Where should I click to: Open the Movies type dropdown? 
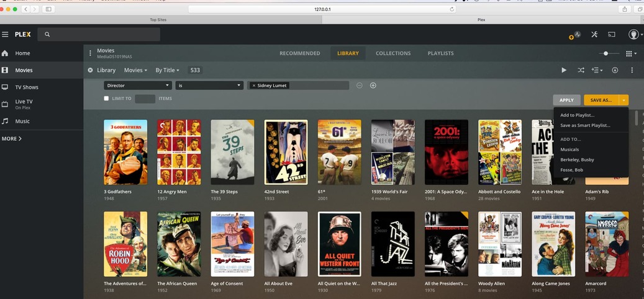[135, 70]
